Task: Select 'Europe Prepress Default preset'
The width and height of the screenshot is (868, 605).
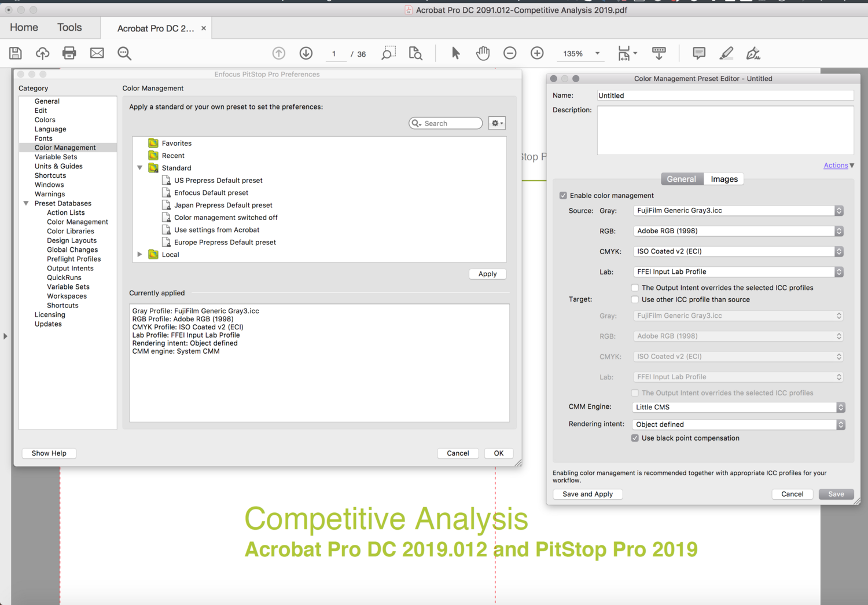Action: pos(225,242)
